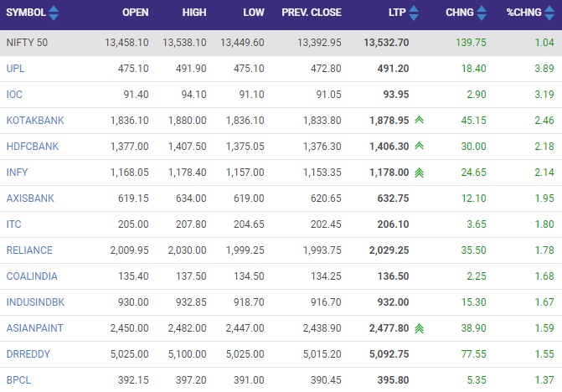This screenshot has width=562, height=392.
Task: Select COALINDIA change value 2.25
Action: [x=477, y=276]
